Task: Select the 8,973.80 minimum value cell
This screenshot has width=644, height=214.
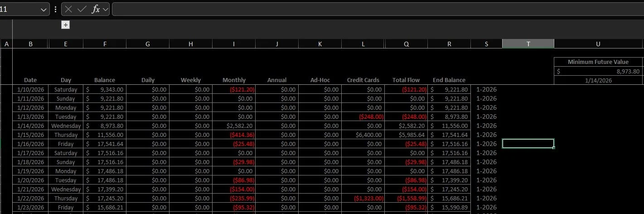Action: coord(598,71)
